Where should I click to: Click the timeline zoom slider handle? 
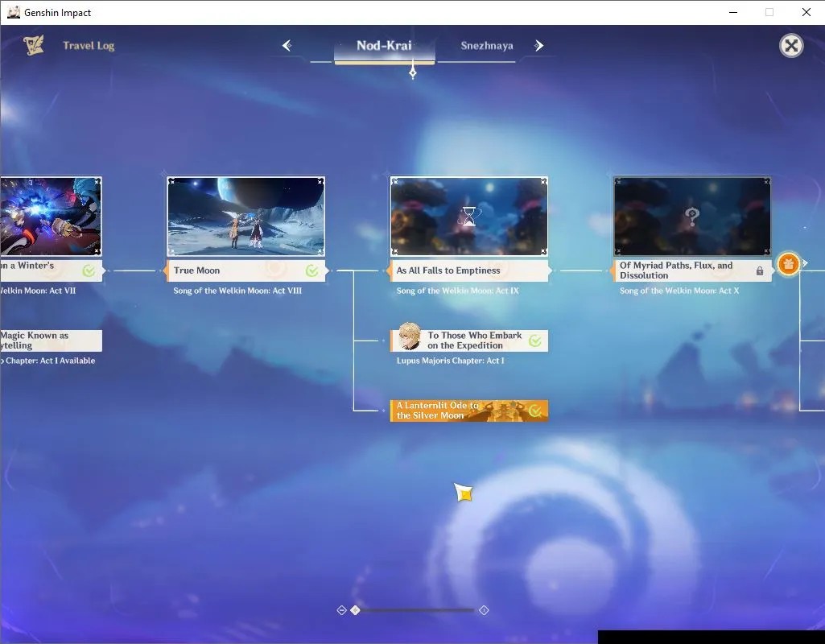point(356,610)
